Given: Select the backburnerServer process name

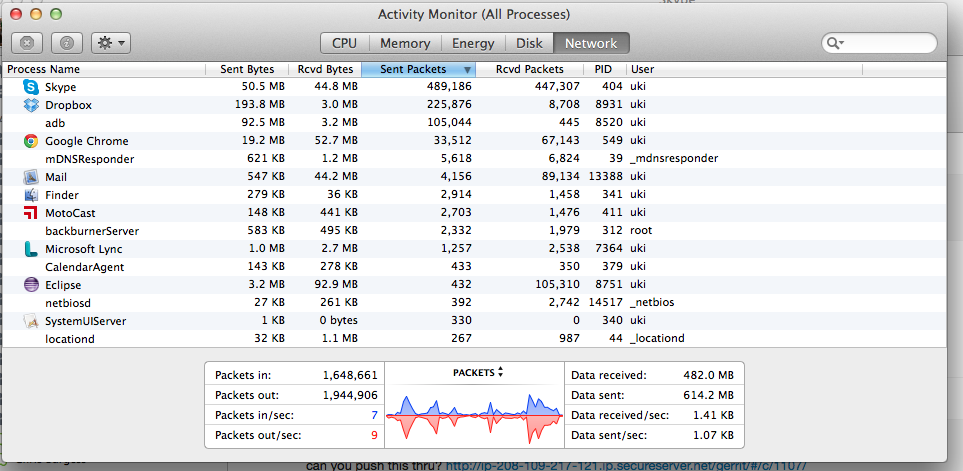Looking at the screenshot, I should coord(92,231).
